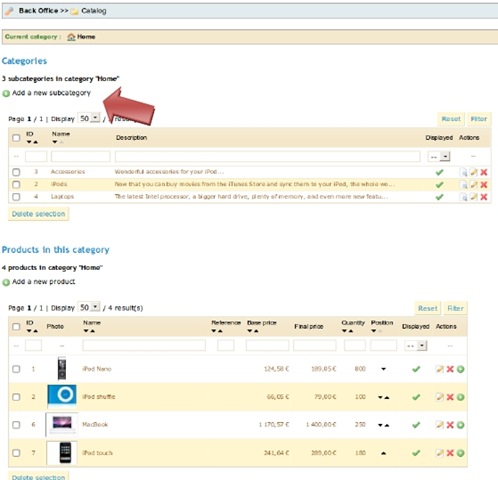
Task: Edit the iPods category using pencil icon
Action: 474,184
